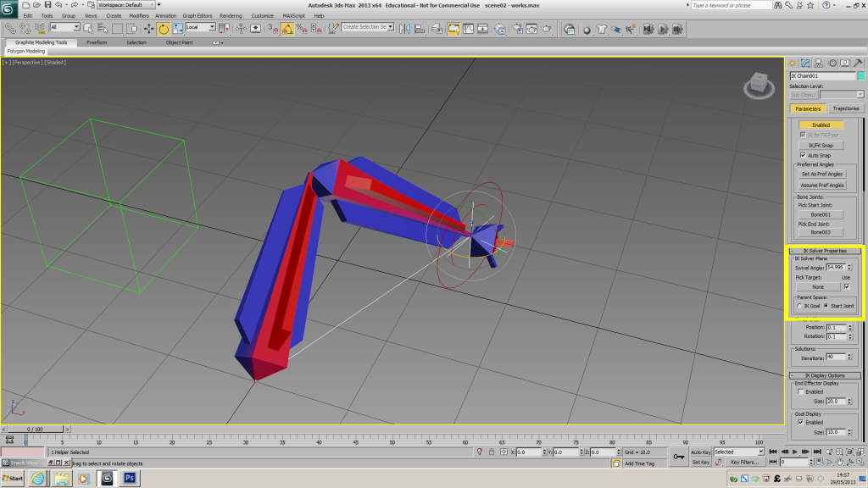Enable the End Effector Display checkbox
The width and height of the screenshot is (868, 488).
802,391
